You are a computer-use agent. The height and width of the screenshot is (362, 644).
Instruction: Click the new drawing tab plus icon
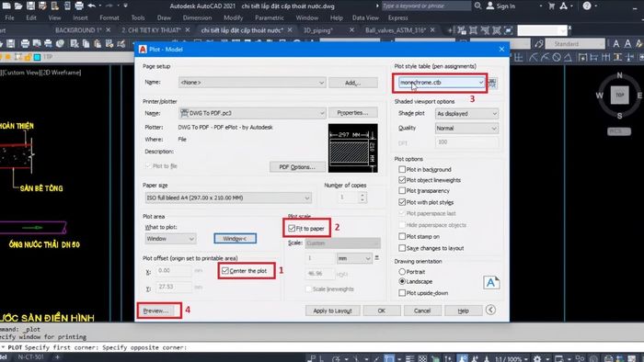click(450, 30)
